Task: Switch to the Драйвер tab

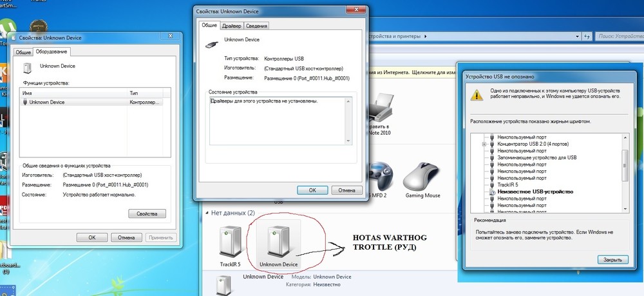Action: tap(232, 26)
